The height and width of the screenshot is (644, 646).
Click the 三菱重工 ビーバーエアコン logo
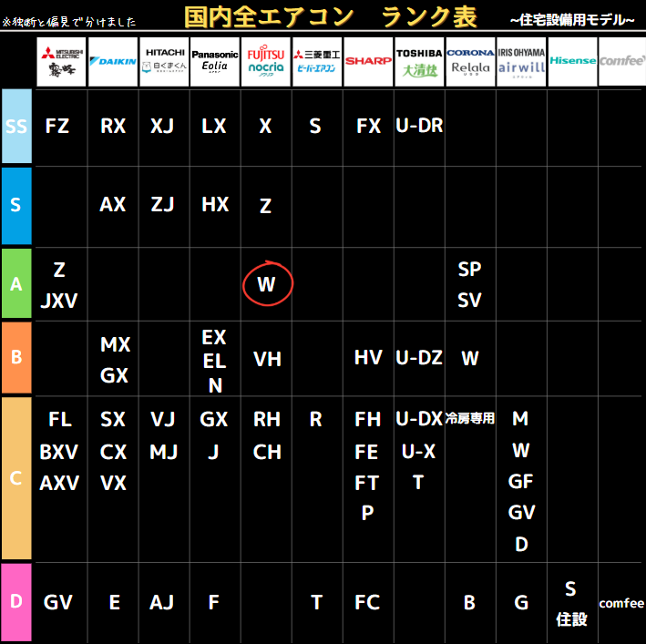pos(317,62)
